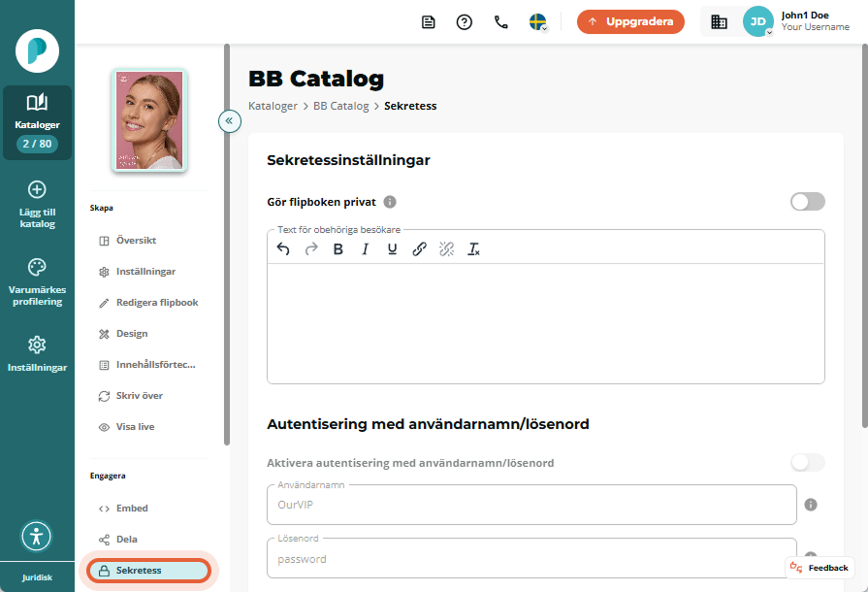Open the document notes icon in header

point(428,22)
